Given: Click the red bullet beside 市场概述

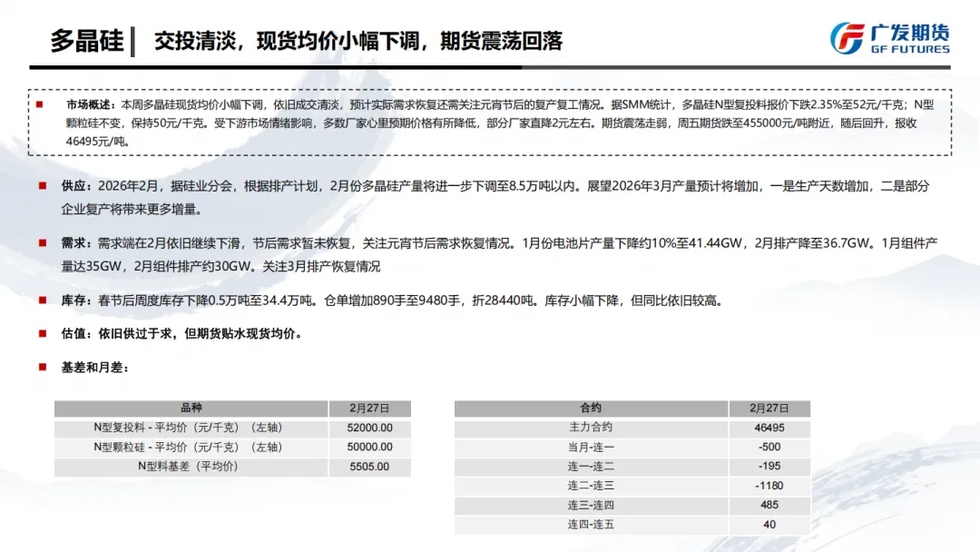Looking at the screenshot, I should 39,105.
